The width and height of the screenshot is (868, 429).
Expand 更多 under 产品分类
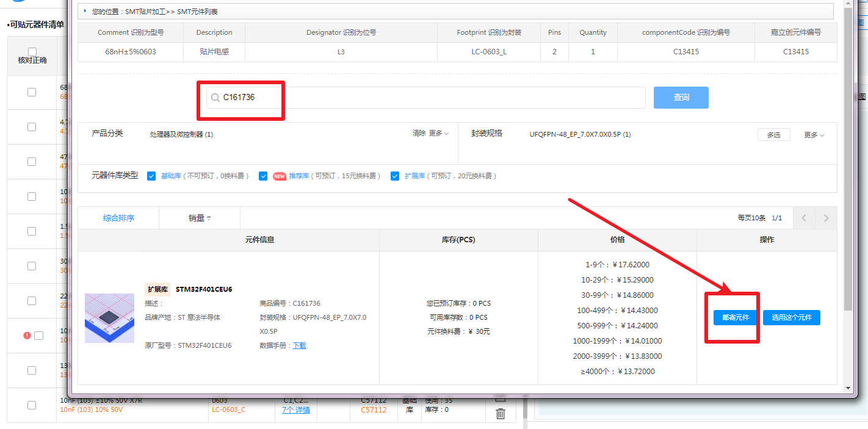tap(438, 134)
